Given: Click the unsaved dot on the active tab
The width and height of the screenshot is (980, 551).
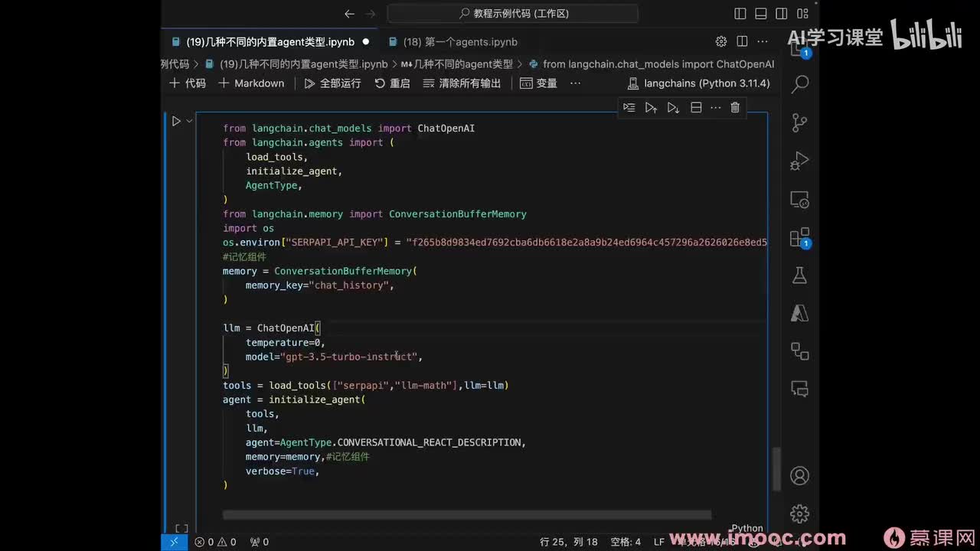Looking at the screenshot, I should point(365,42).
